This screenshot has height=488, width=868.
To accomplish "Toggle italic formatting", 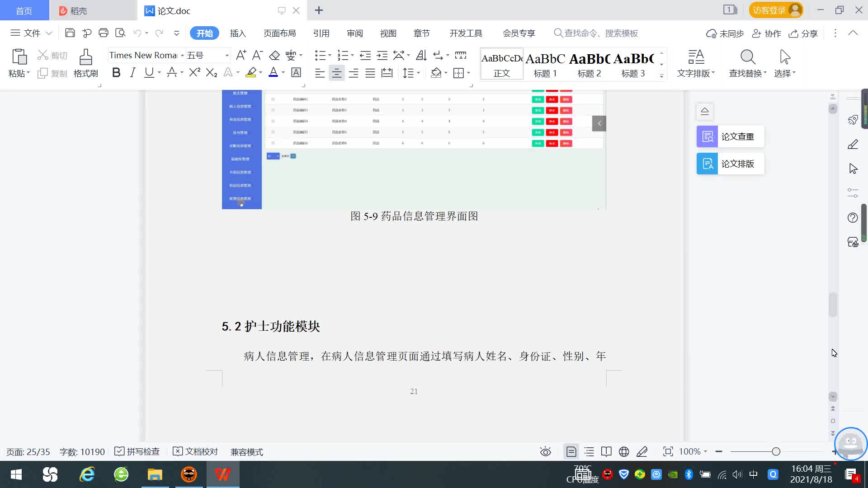I will [132, 72].
